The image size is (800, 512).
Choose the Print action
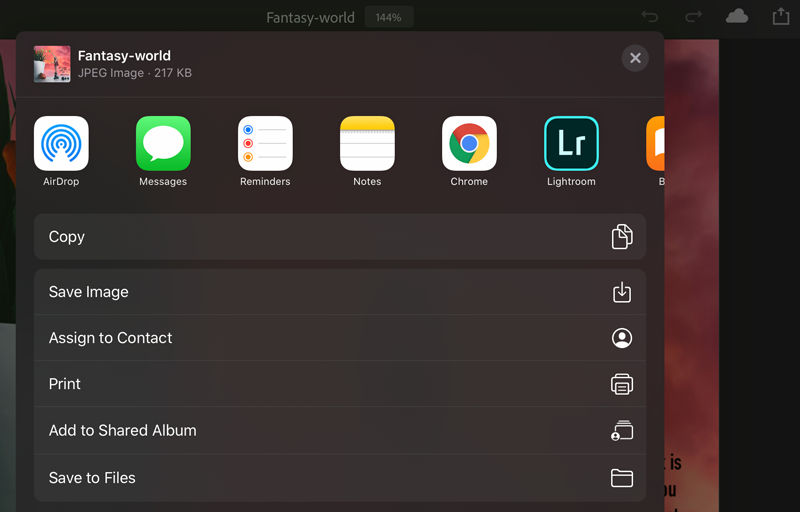coord(340,383)
